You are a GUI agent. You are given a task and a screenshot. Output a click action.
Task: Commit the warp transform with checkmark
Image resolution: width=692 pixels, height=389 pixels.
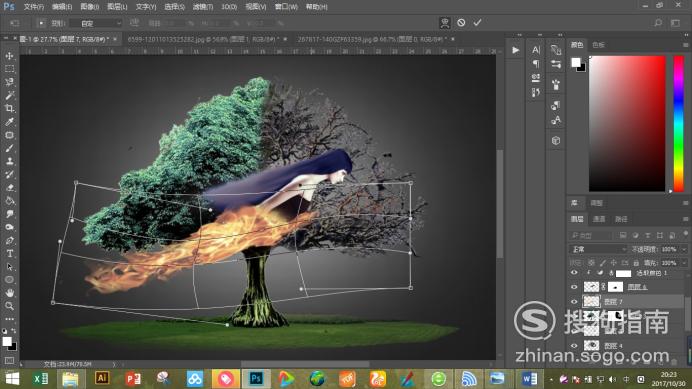pyautogui.click(x=478, y=23)
